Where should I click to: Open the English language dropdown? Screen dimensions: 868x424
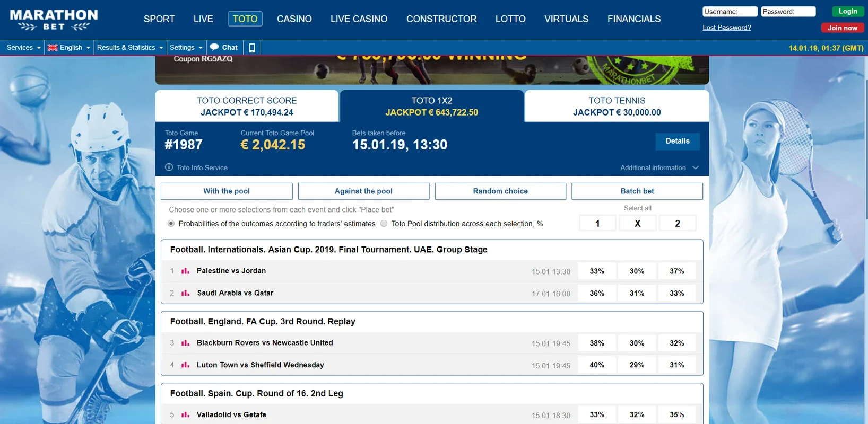tap(69, 48)
